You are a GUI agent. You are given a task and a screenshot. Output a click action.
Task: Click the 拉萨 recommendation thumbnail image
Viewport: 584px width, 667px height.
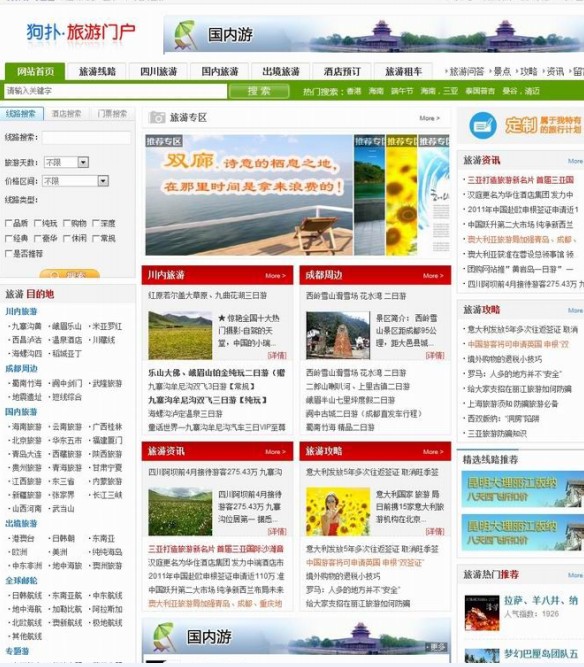[481, 613]
